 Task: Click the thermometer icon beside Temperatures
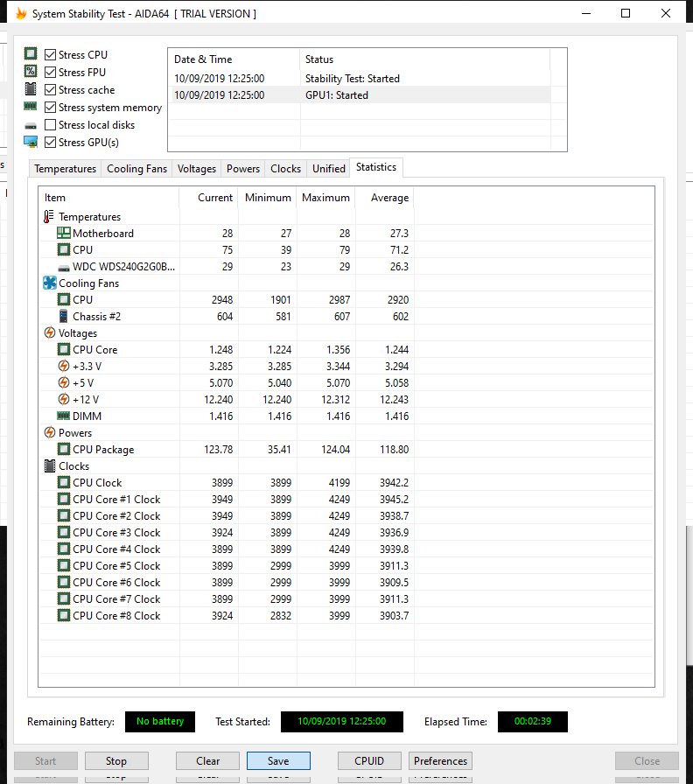click(49, 217)
